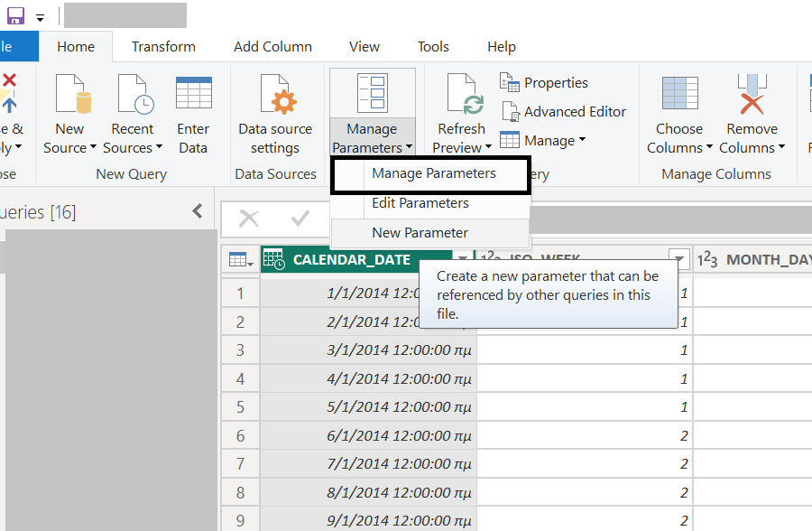Click the Choose Columns icon
The height and width of the screenshot is (531, 812).
[x=680, y=93]
